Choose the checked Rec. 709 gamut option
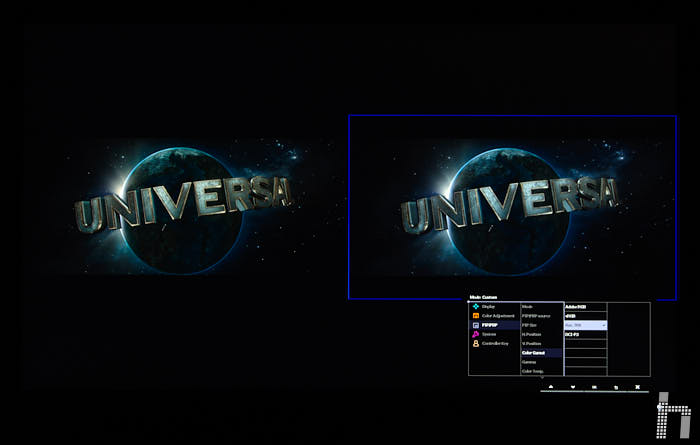 pyautogui.click(x=585, y=325)
